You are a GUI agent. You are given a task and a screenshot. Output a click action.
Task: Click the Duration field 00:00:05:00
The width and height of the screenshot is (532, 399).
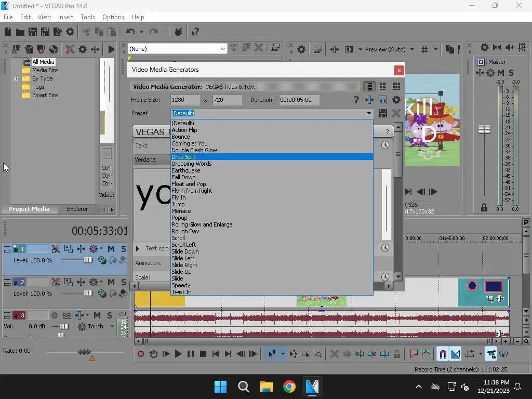click(299, 100)
